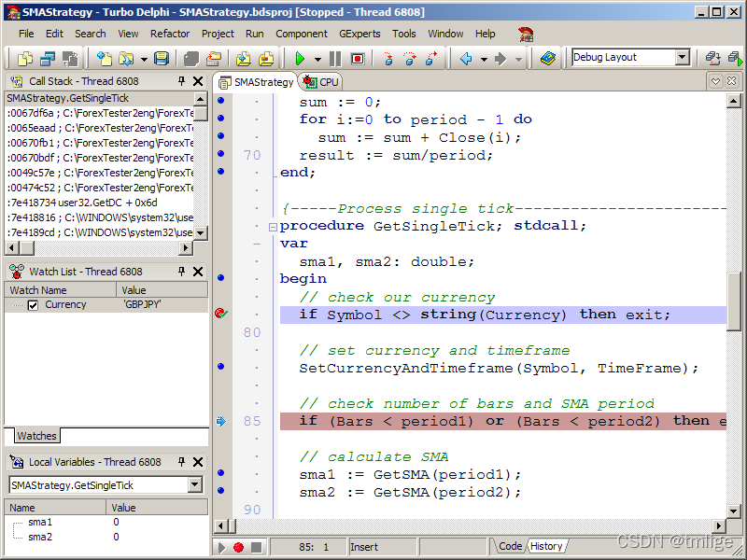This screenshot has width=747, height=560.
Task: Click the macro stop button in status bar
Action: (x=256, y=547)
